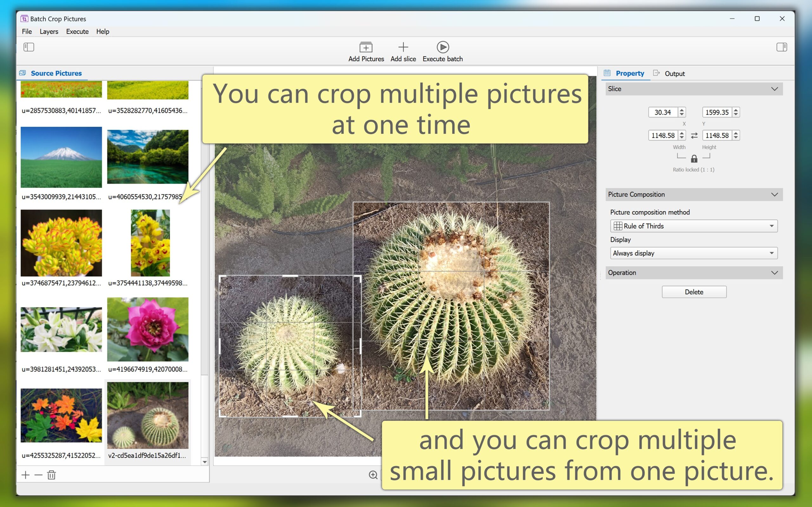Toggle the aspect ratio lock icon

coord(694,159)
